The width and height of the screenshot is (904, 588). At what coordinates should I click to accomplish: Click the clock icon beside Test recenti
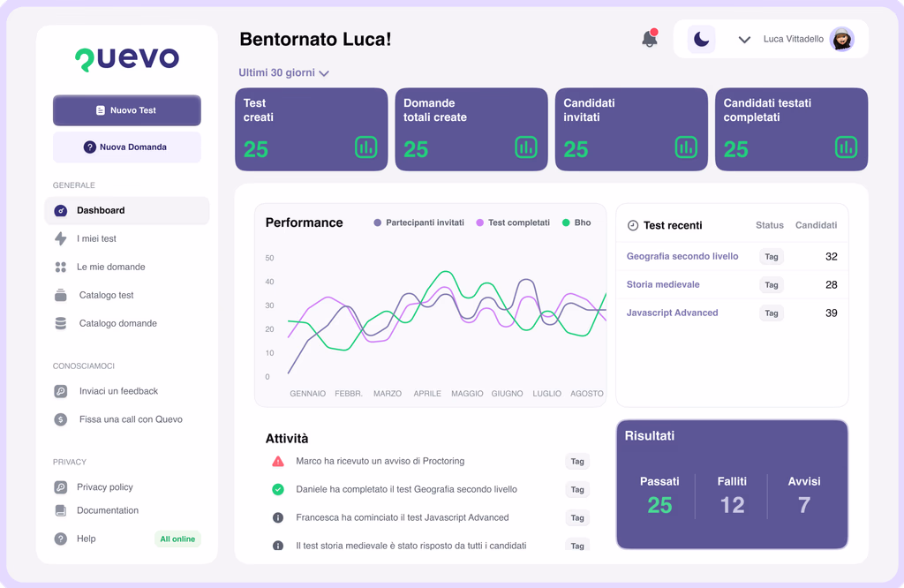[632, 225]
